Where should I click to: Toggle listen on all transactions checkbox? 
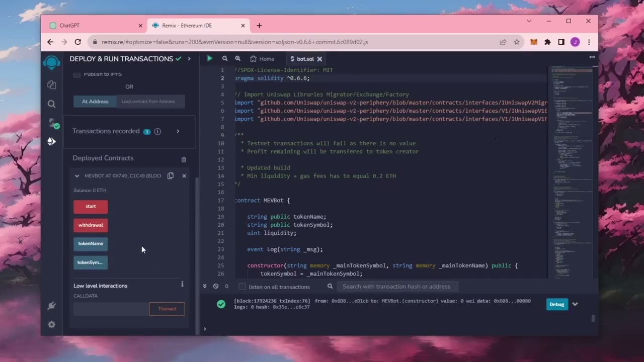[242, 287]
